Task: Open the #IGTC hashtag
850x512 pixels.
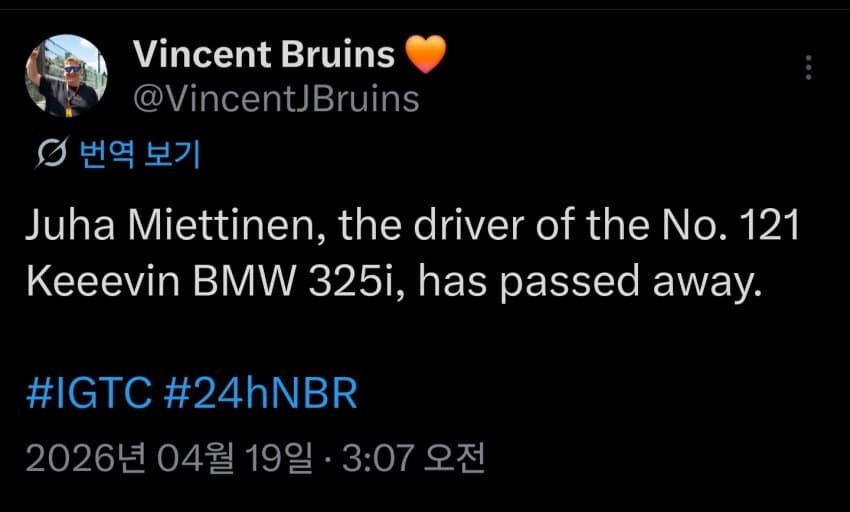Action: (x=88, y=394)
